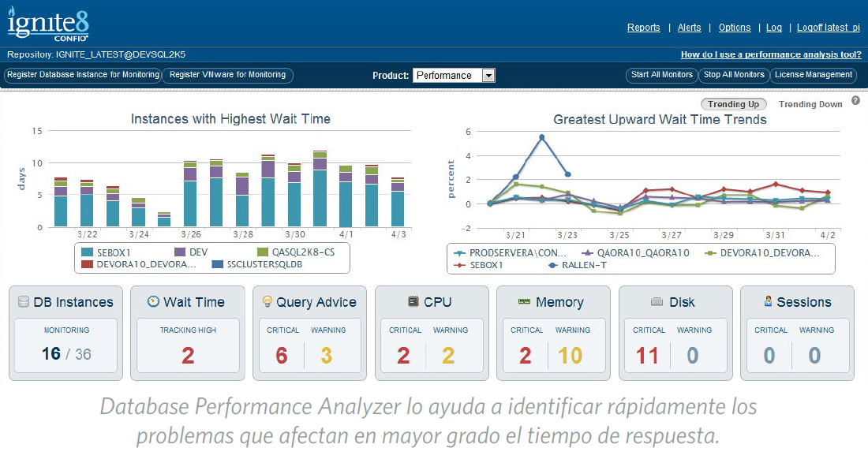Screen dimensions: 868x459
Task: Click 'Instances with Highest Wait Time' chart title
Action: (230, 119)
